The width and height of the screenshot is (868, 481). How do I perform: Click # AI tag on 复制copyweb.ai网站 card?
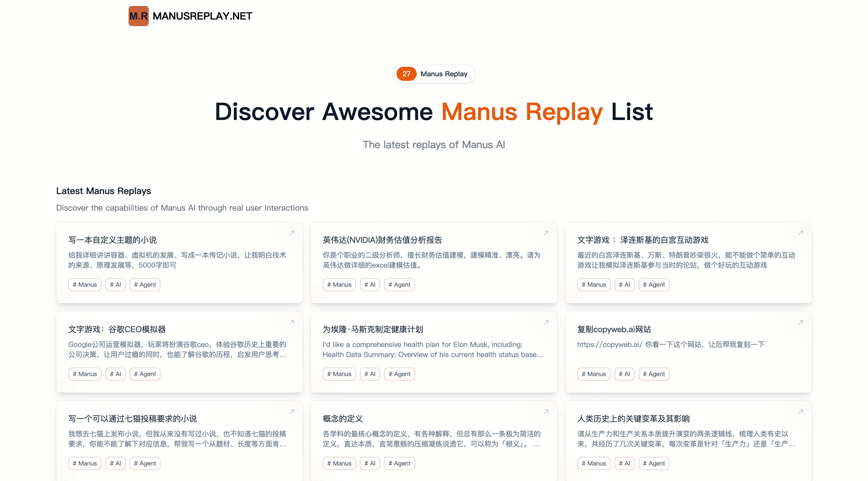pos(624,374)
